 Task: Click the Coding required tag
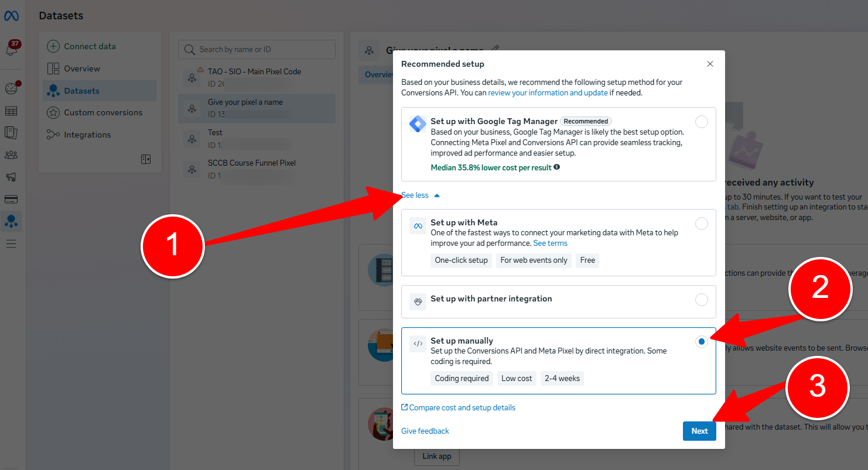[x=462, y=379]
